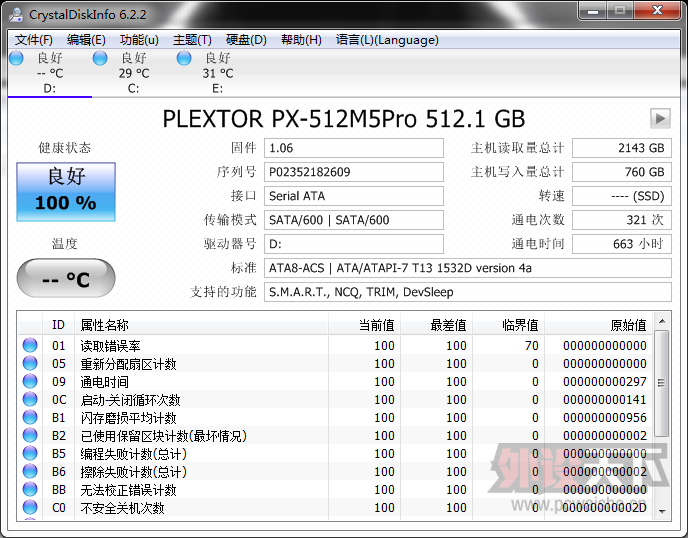Click the attribute list scroll down arrow
The image size is (688, 538).
[662, 512]
